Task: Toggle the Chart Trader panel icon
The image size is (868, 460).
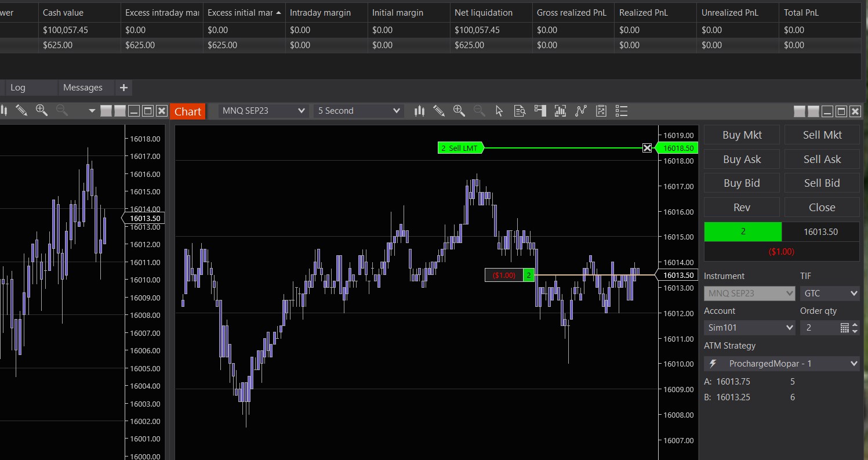Action: 540,111
